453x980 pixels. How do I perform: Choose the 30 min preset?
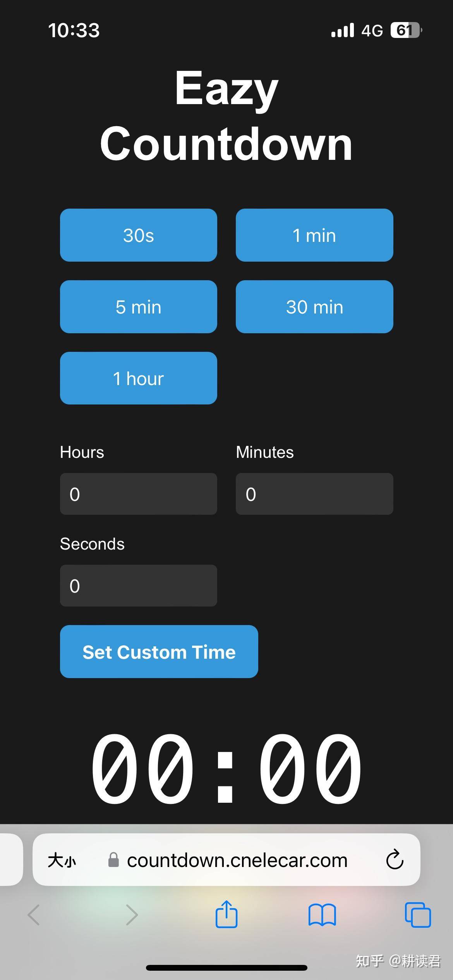314,307
